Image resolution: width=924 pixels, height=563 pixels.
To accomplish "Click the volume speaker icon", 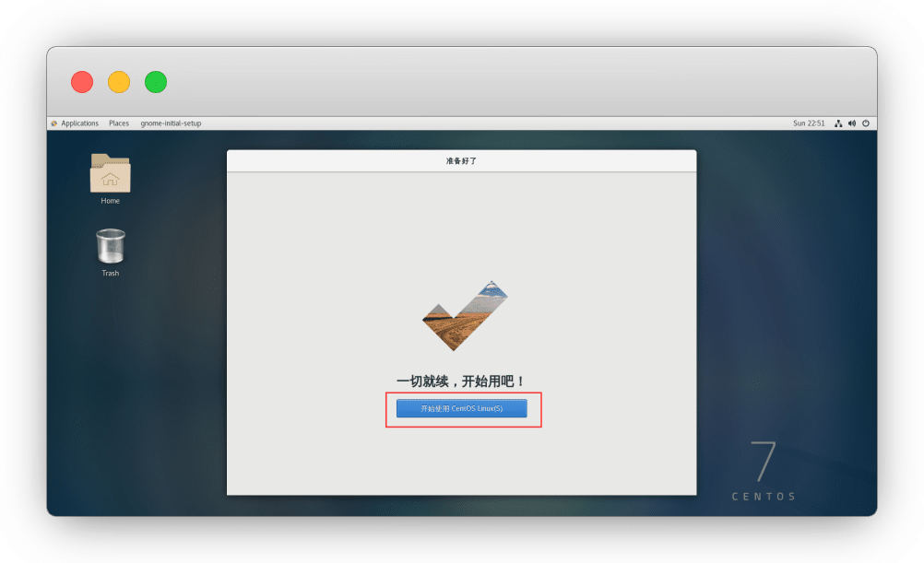I will (852, 123).
